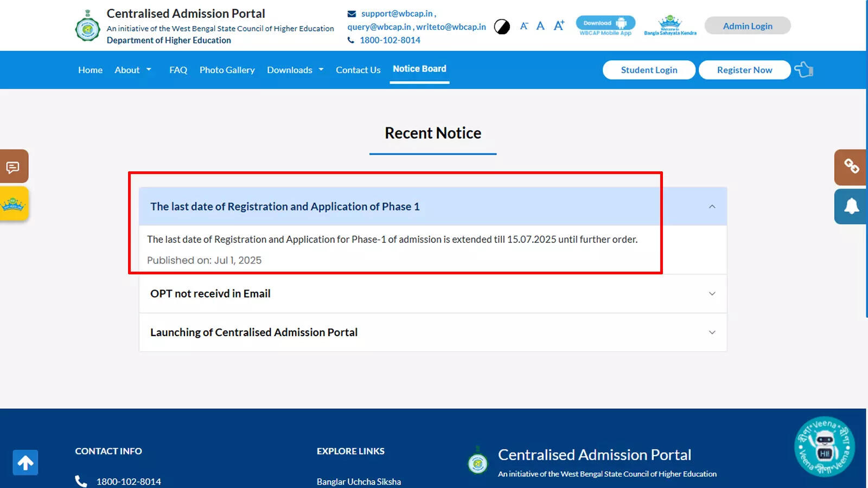Click the footer phone number 1800-102-8014
Image resolution: width=868 pixels, height=488 pixels.
point(129,481)
